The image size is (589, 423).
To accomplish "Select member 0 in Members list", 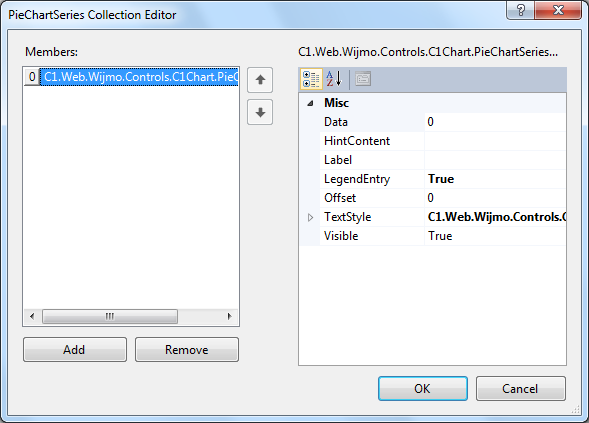I will [x=139, y=77].
